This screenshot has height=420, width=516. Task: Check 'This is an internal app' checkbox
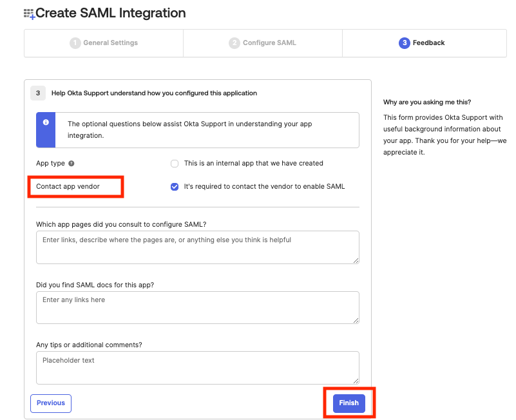pyautogui.click(x=175, y=164)
